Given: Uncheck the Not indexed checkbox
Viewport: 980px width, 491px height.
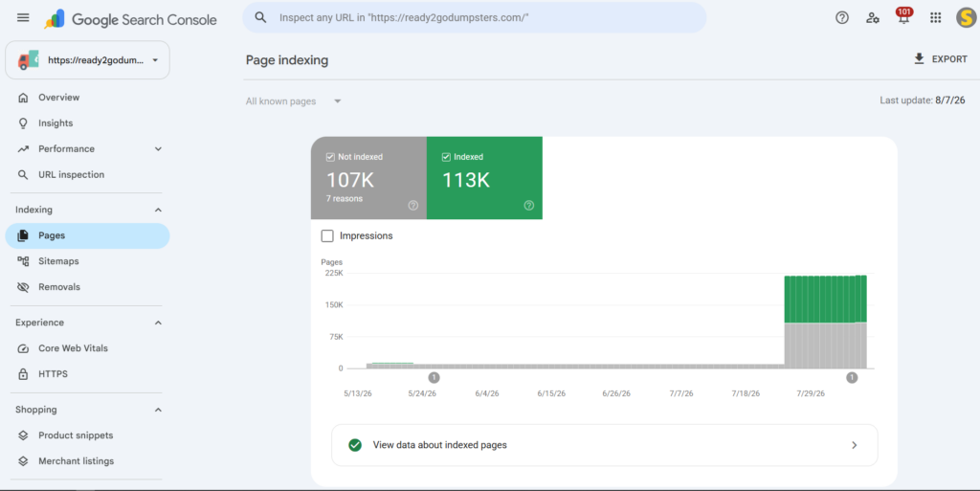Looking at the screenshot, I should pyautogui.click(x=330, y=157).
